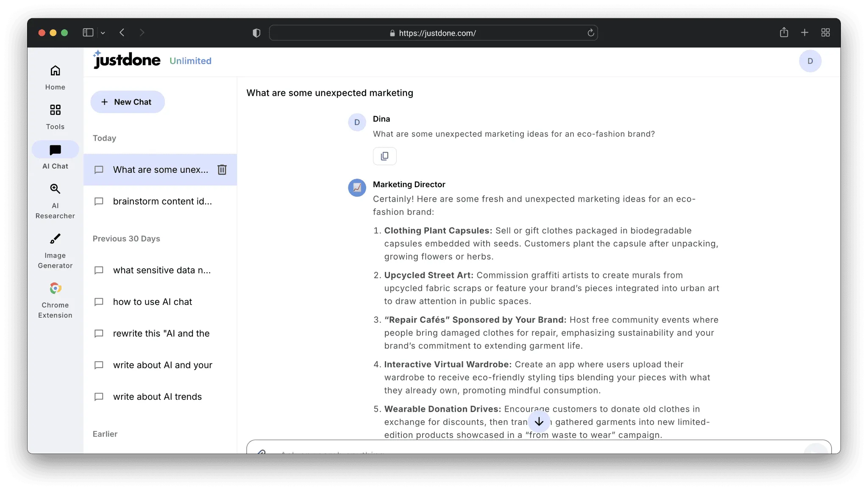This screenshot has width=868, height=490.
Task: Select the AI Researcher magnifier icon
Action: [x=55, y=189]
